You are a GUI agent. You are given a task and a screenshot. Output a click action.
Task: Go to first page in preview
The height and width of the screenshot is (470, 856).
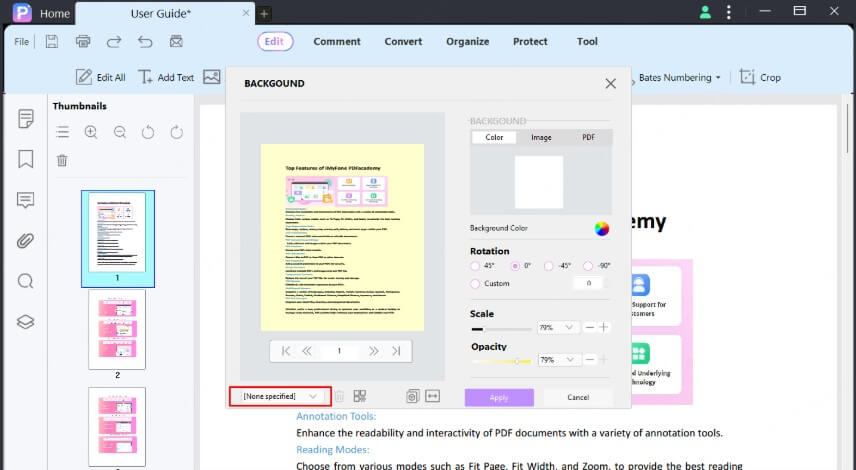286,351
